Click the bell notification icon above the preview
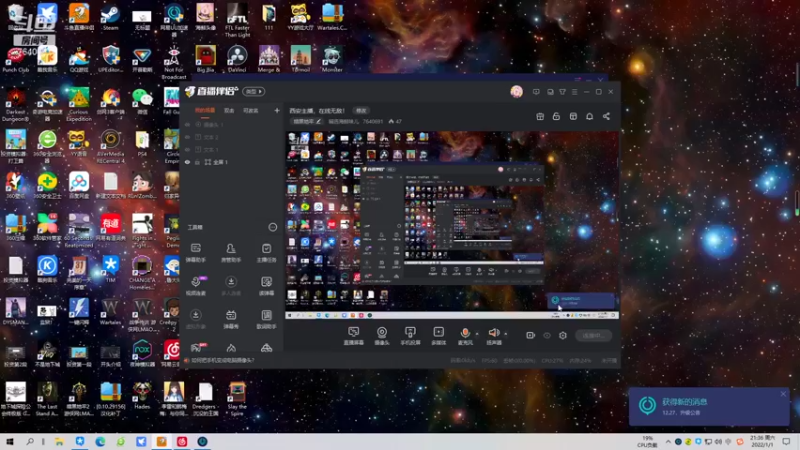The height and width of the screenshot is (450, 800). pos(589,116)
